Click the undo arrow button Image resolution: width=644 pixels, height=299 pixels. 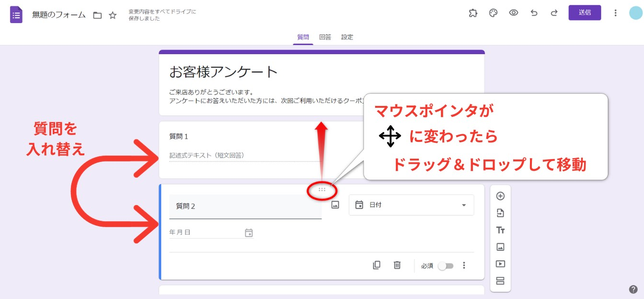coord(534,13)
